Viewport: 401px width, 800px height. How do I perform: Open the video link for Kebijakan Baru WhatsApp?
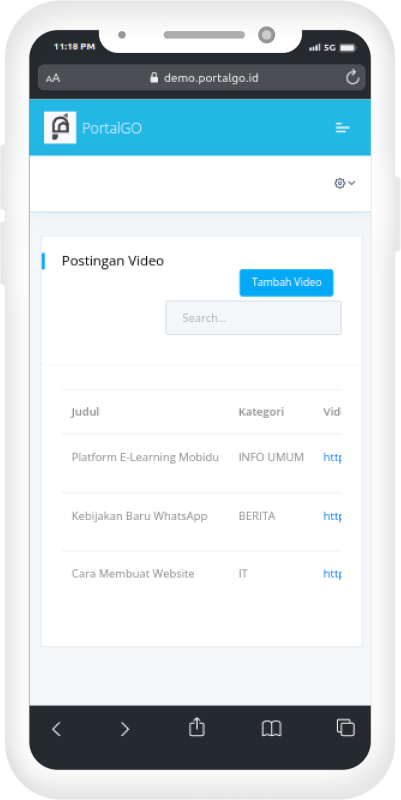click(332, 516)
